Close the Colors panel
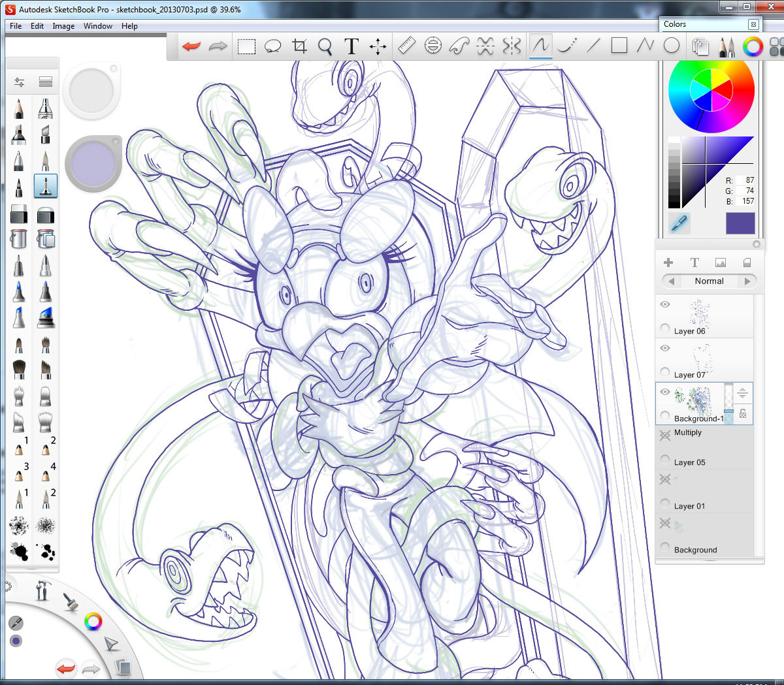784x685 pixels. click(x=753, y=24)
